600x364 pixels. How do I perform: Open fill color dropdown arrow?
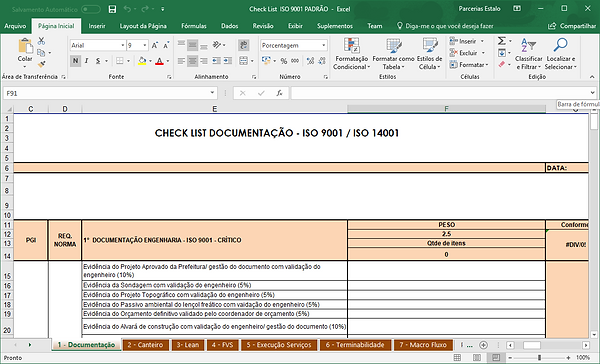150,61
